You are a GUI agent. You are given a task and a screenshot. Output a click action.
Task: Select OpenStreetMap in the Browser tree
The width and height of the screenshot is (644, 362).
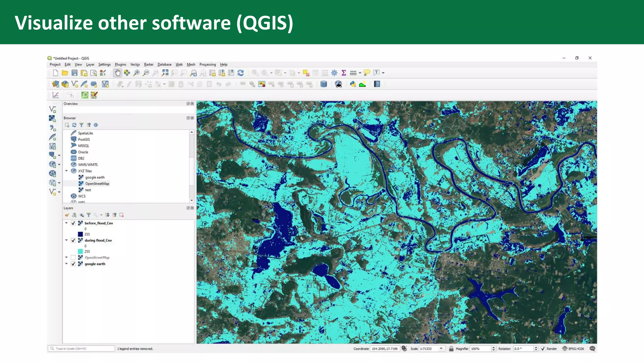tap(97, 184)
